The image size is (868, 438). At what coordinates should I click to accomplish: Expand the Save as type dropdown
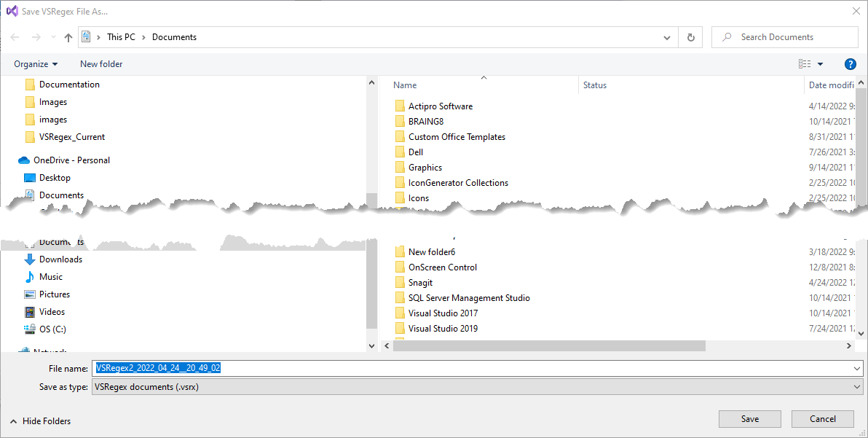coord(856,387)
